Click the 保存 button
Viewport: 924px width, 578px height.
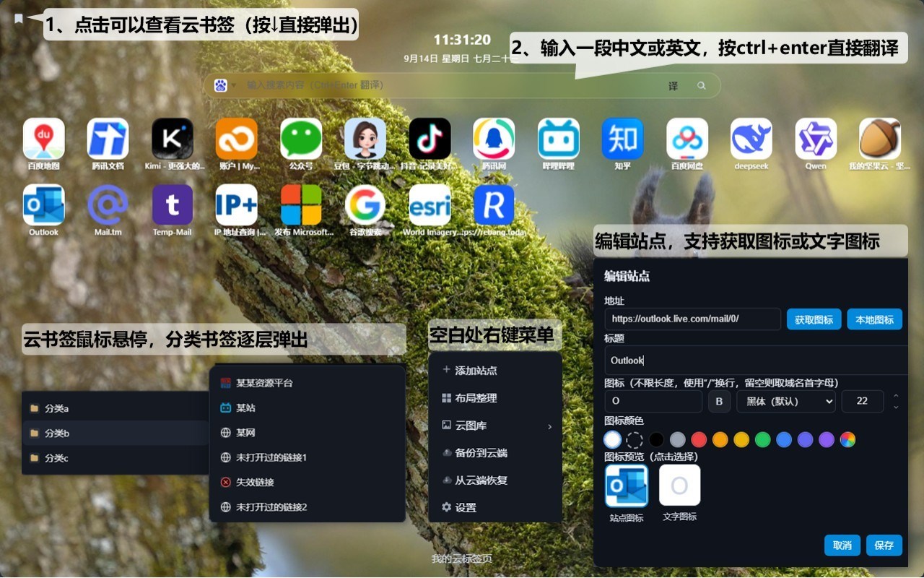coord(884,545)
